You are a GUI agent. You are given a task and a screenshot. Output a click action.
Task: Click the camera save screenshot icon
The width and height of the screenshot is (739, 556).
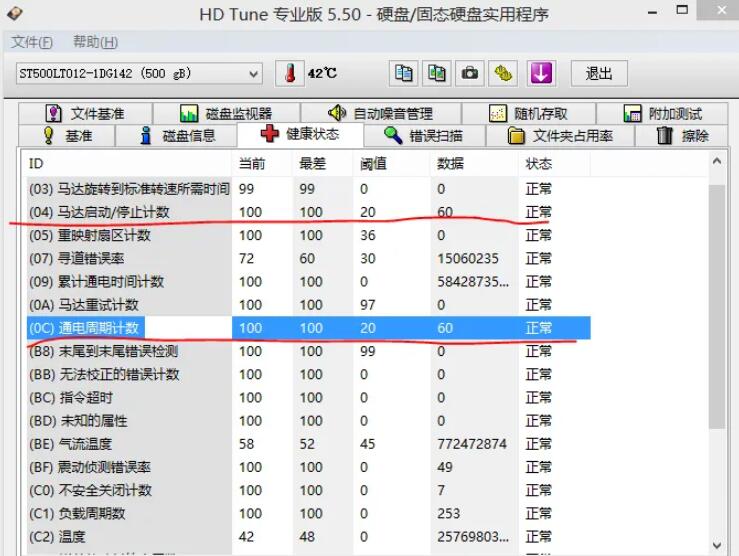click(469, 74)
